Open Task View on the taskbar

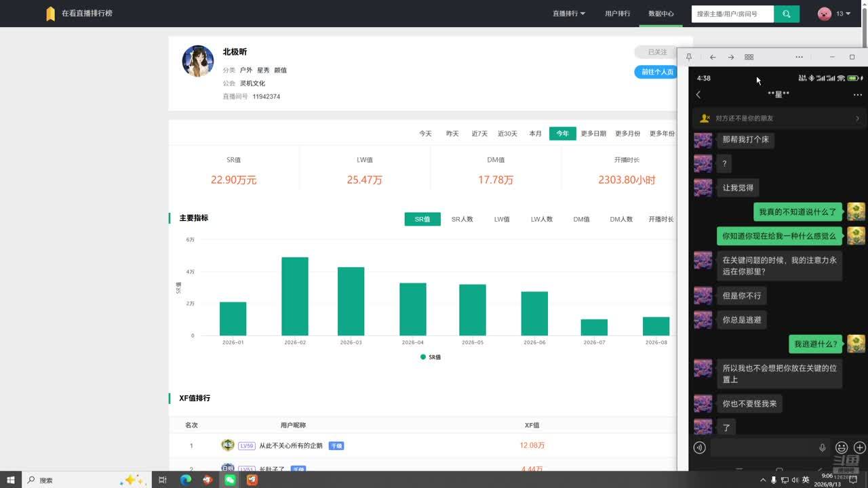click(x=163, y=480)
